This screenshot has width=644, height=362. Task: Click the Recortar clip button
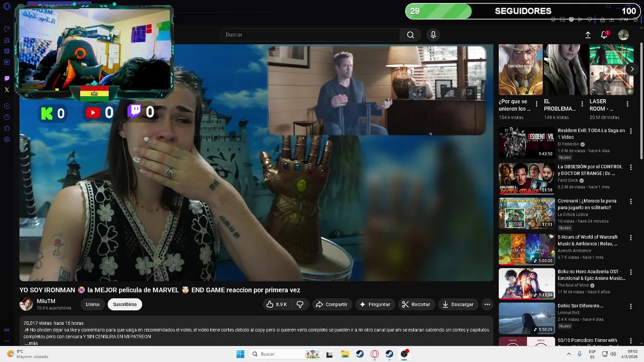417,304
